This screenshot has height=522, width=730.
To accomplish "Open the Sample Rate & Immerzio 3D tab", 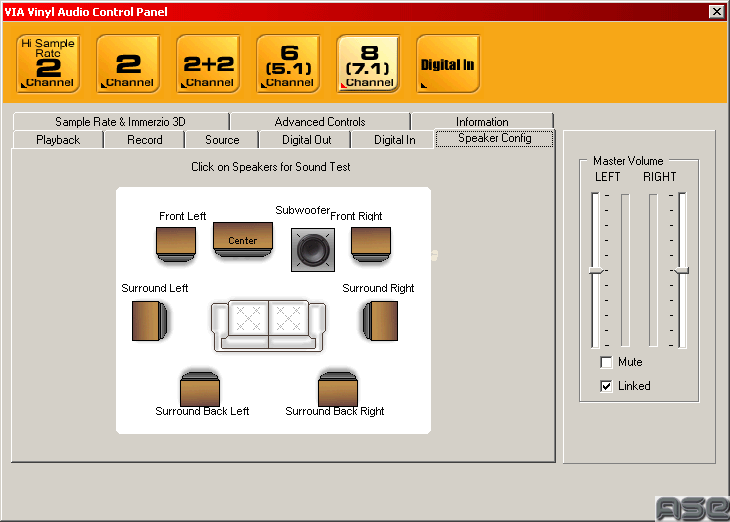I will click(x=121, y=122).
